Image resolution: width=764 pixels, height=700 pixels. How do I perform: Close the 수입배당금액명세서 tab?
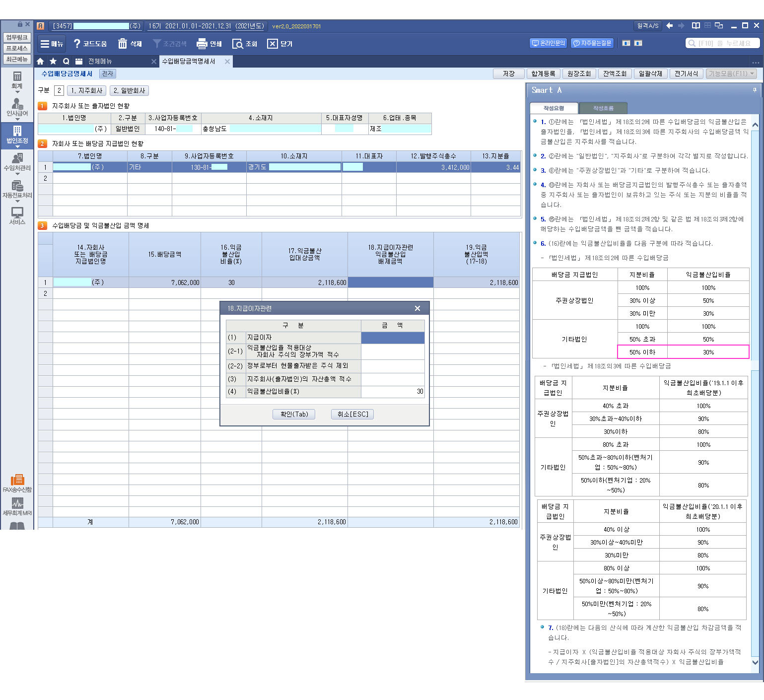[x=227, y=62]
